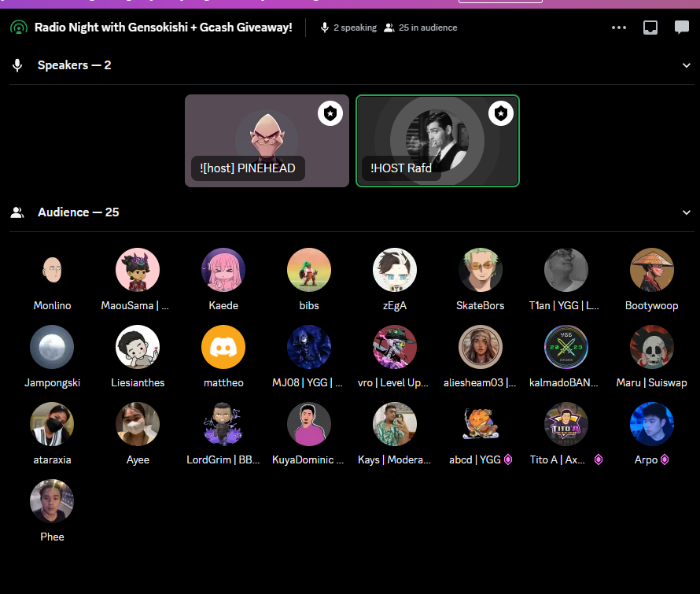The width and height of the screenshot is (700, 594).
Task: Click the name label 'Liesianthes'
Action: click(x=138, y=382)
